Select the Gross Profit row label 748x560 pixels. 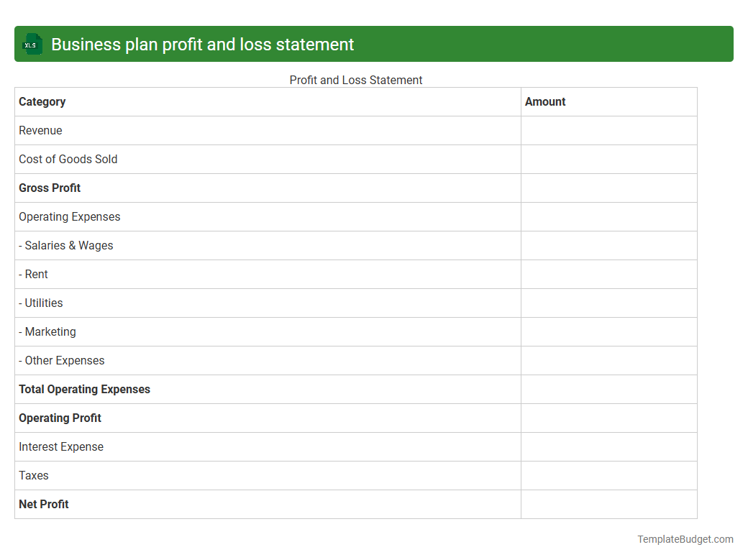pyautogui.click(x=50, y=188)
